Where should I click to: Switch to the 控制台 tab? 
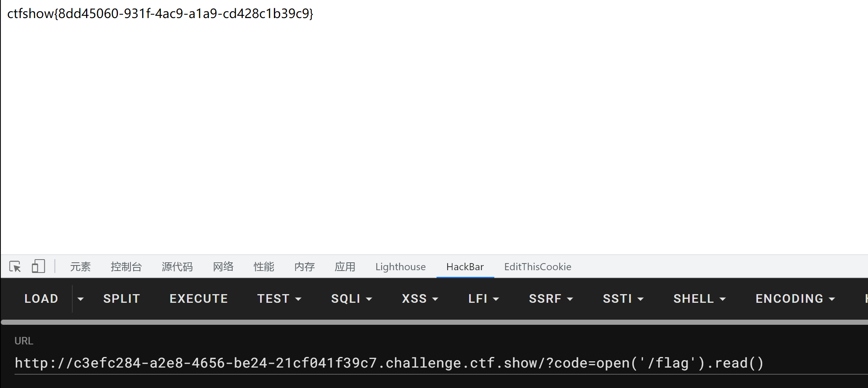(x=126, y=267)
